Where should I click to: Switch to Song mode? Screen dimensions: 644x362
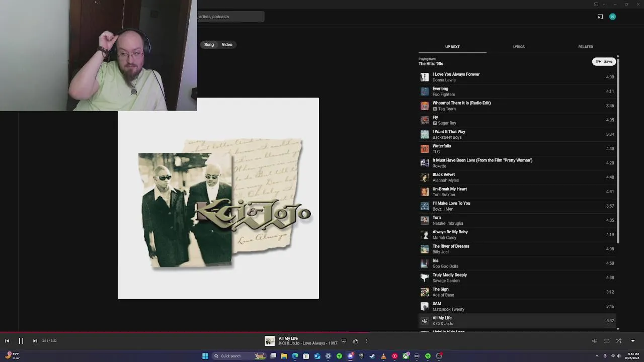tap(209, 45)
